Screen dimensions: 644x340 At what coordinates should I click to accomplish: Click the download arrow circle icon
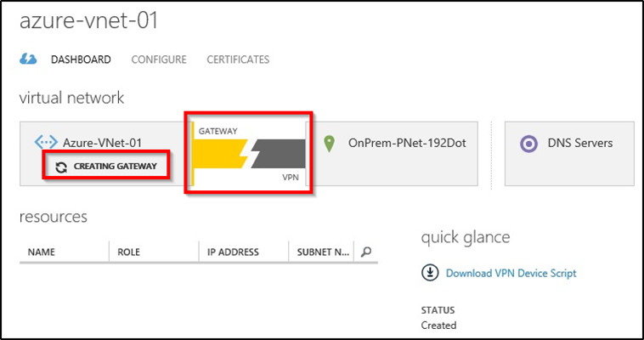point(430,273)
